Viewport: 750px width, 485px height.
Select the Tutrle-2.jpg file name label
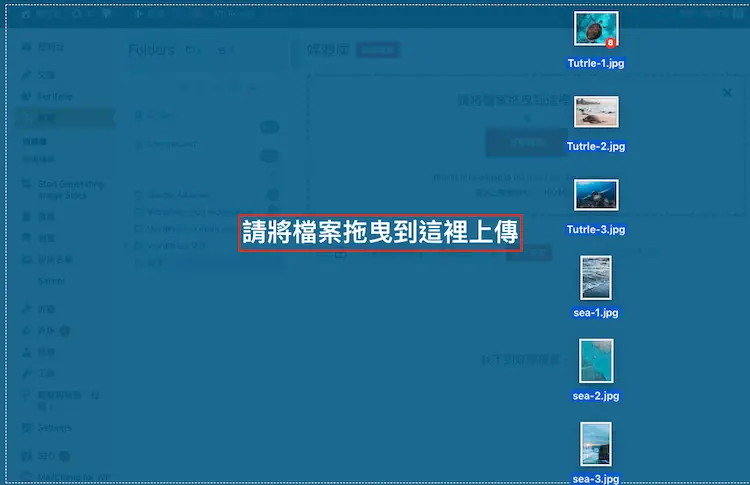[596, 146]
